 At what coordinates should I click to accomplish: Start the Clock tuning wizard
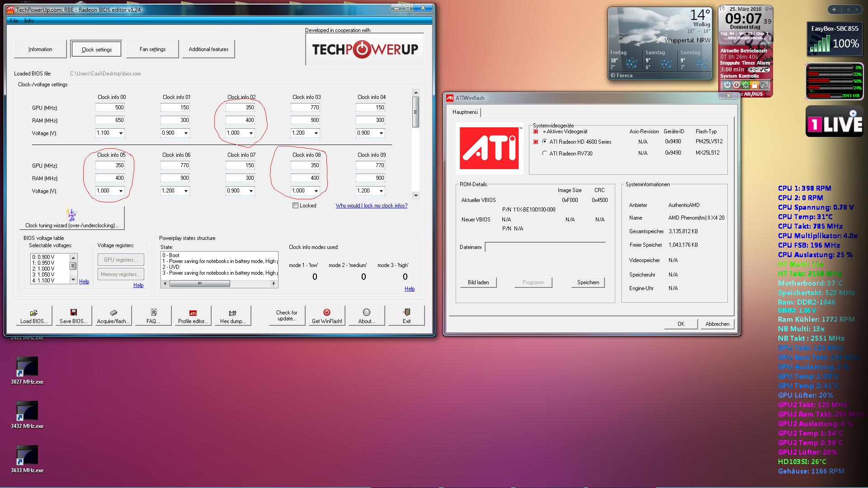point(72,218)
